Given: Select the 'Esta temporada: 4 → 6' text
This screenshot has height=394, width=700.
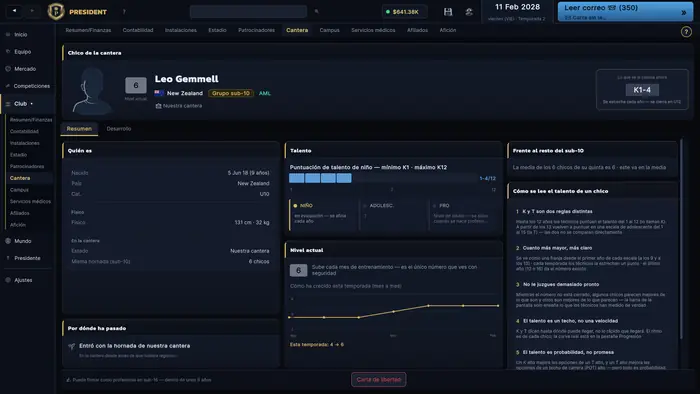Looking at the screenshot, I should pos(317,344).
